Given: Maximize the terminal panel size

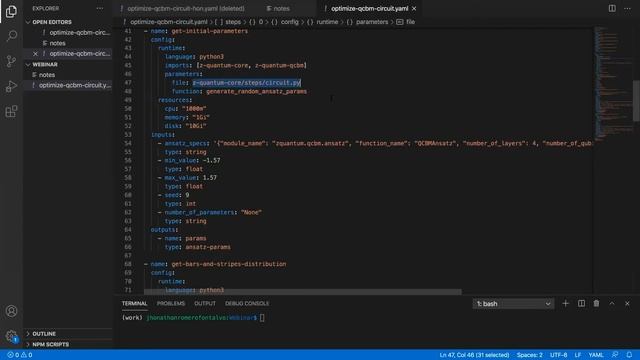Looking at the screenshot, I should (612, 303).
